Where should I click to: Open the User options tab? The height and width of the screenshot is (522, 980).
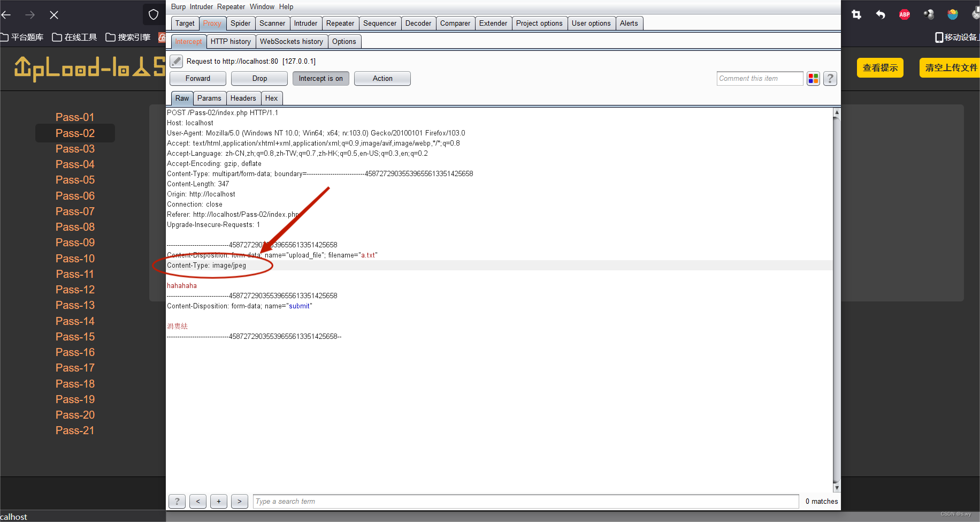click(x=591, y=24)
